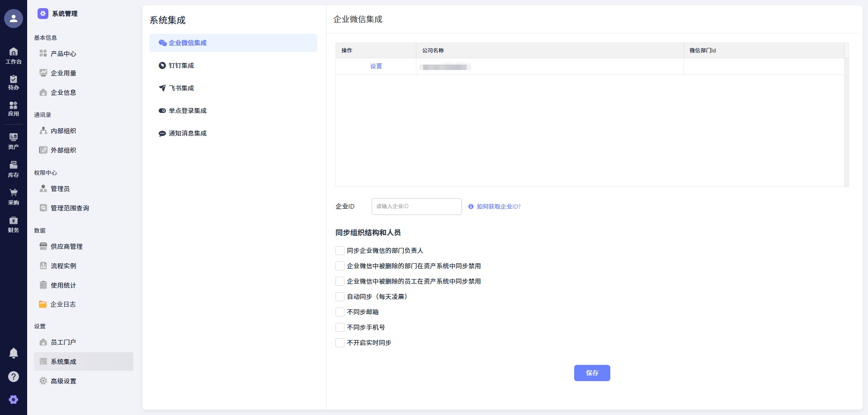Click the 供应商管理 icon
Screen dimensions: 868x415
click(x=43, y=247)
